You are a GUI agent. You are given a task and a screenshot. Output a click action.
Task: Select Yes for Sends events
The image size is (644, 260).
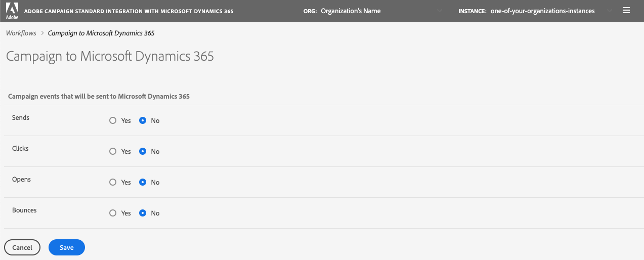click(113, 121)
